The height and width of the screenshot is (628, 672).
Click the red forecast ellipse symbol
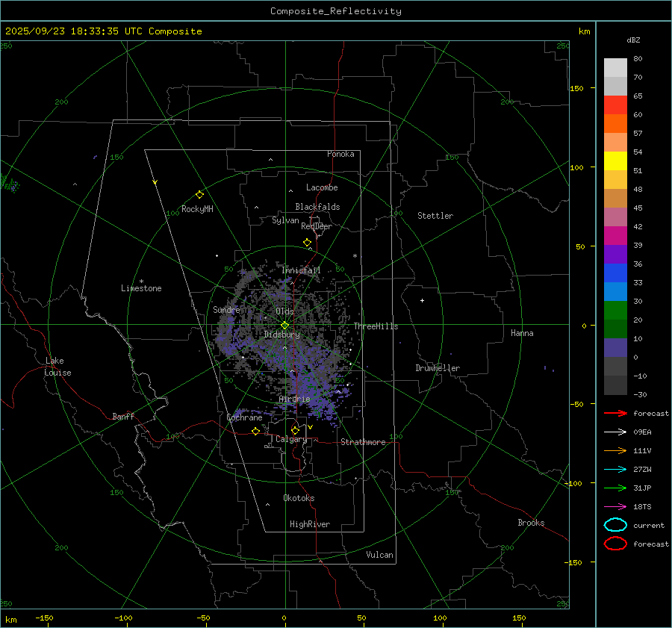[615, 544]
